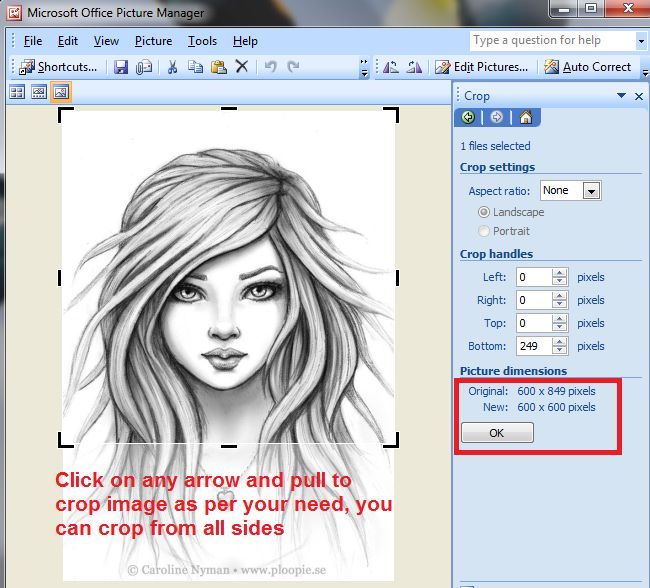Click the Paste clipboard icon
The height and width of the screenshot is (588, 650).
tap(218, 67)
